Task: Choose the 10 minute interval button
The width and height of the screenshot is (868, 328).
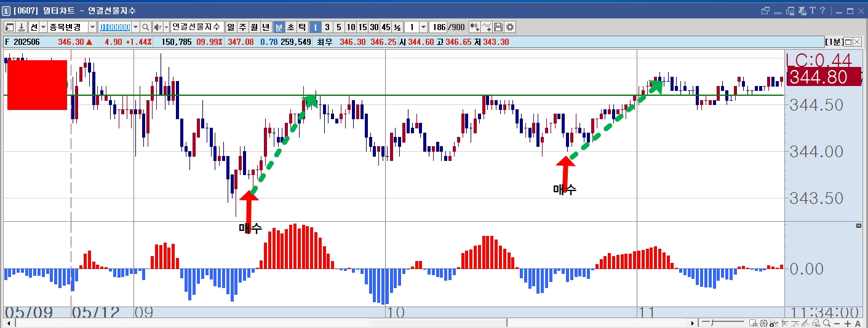Action: point(350,27)
